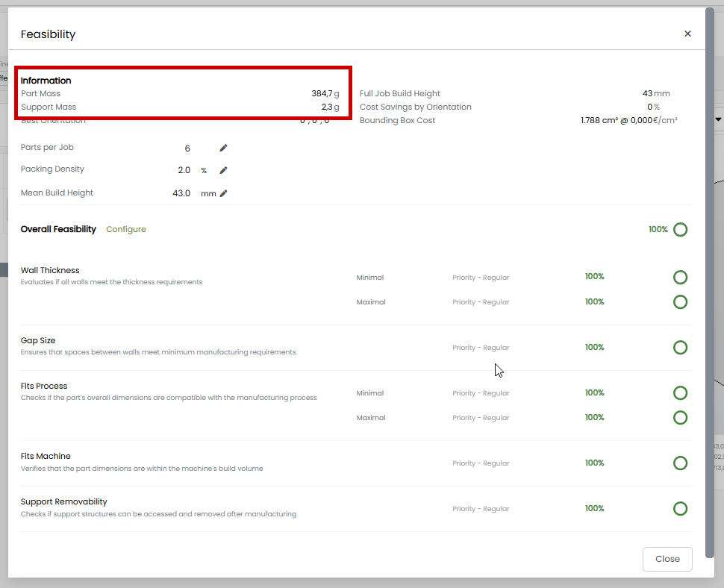Click the Fits Process Maximal status circle
Screen dimensions: 724x588
point(680,418)
